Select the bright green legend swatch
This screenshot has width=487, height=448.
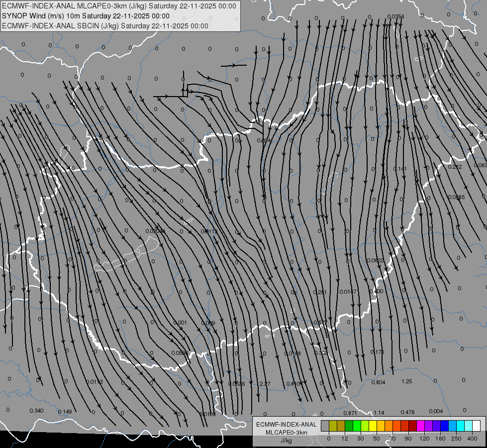tap(357, 426)
